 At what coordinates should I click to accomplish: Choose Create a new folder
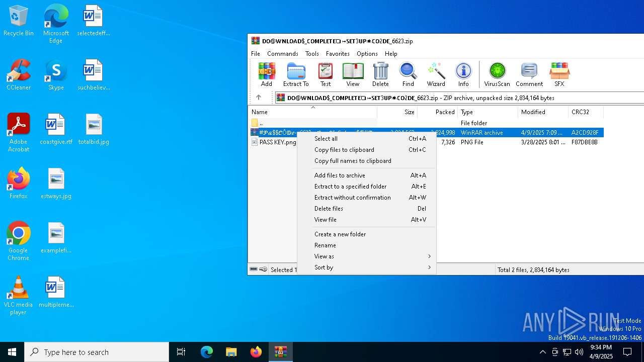[x=367, y=234]
